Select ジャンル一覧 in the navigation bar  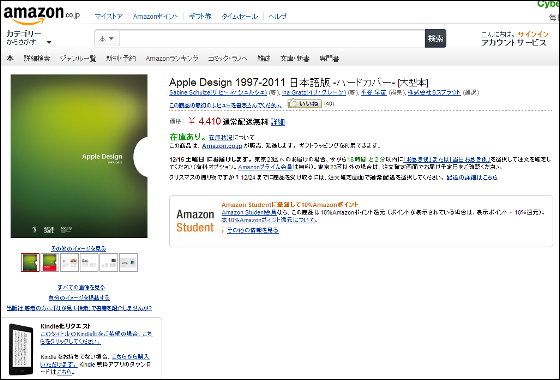(x=78, y=58)
